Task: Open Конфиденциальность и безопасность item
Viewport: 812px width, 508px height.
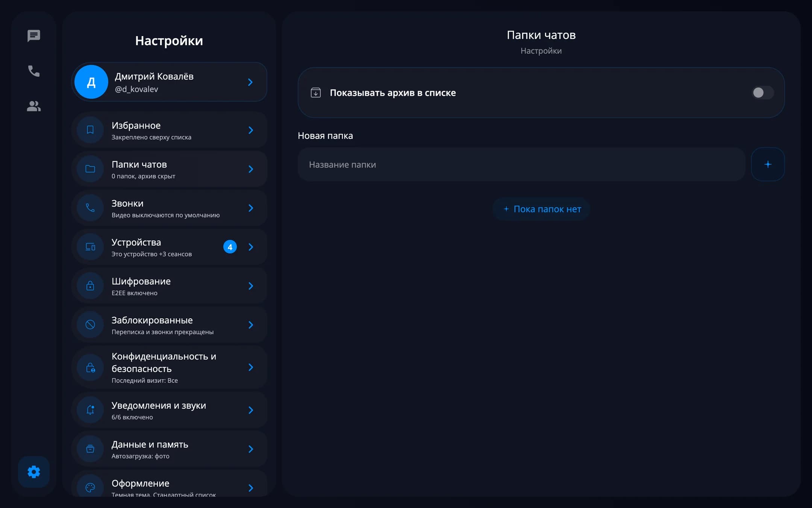Action: click(x=169, y=367)
